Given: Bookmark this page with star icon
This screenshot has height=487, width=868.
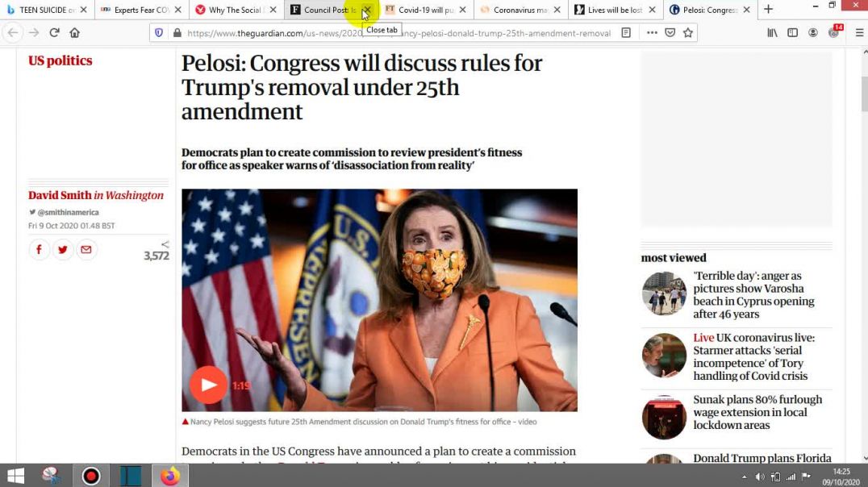Looking at the screenshot, I should (688, 32).
